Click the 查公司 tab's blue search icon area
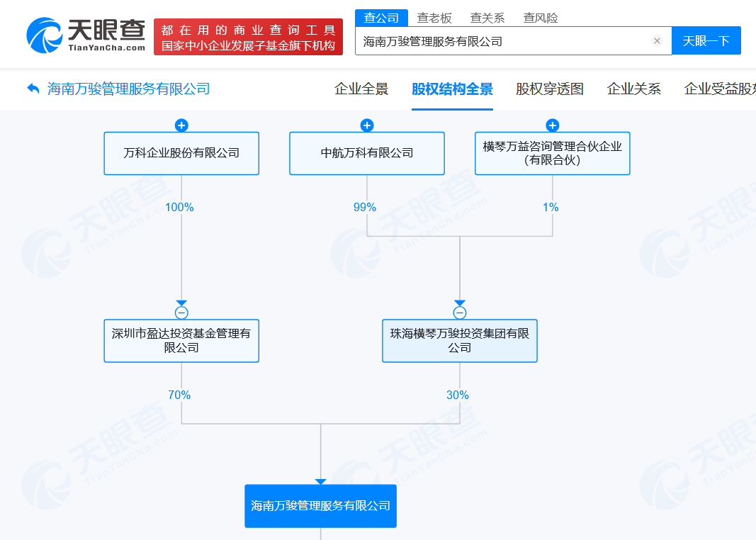The height and width of the screenshot is (540, 756). [x=380, y=17]
